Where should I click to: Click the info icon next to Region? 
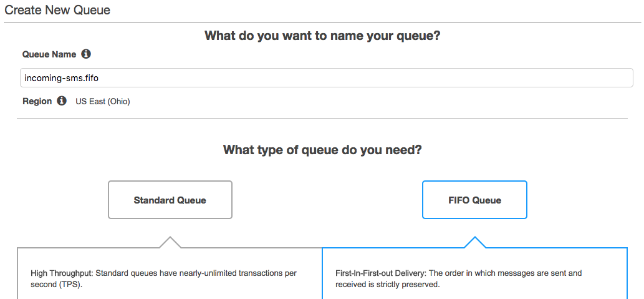tap(62, 100)
